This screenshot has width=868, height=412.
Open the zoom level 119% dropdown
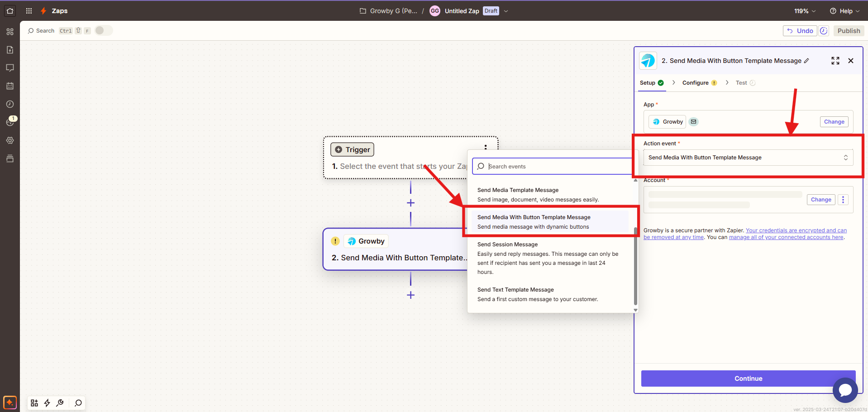(805, 11)
